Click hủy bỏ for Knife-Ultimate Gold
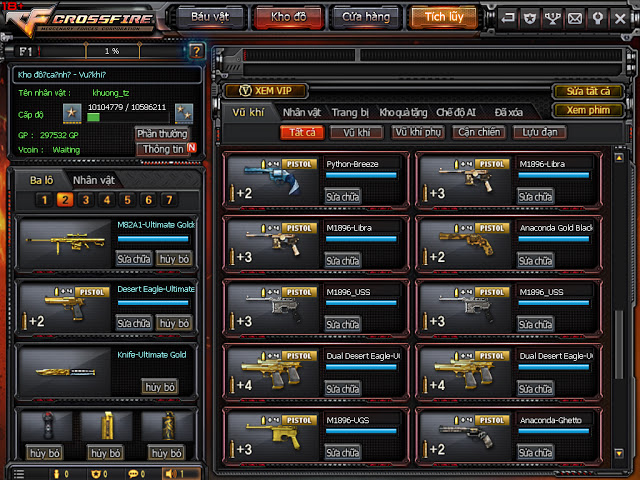Image resolution: width=640 pixels, height=480 pixels. click(160, 387)
